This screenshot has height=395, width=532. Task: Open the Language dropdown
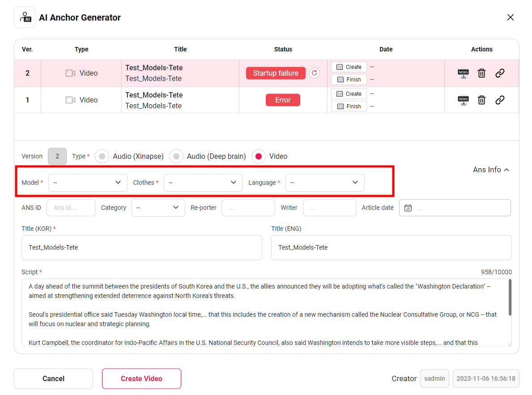(x=325, y=183)
